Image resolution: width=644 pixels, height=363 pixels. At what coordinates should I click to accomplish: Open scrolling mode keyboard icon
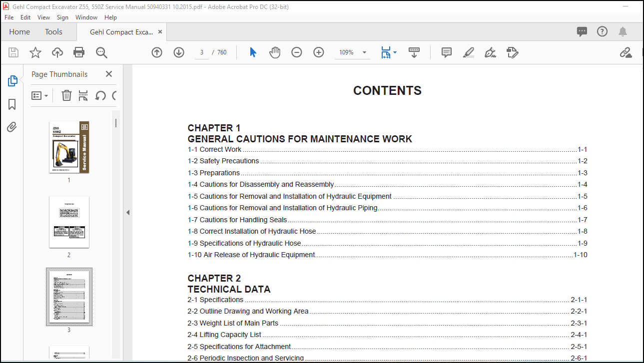(x=414, y=52)
